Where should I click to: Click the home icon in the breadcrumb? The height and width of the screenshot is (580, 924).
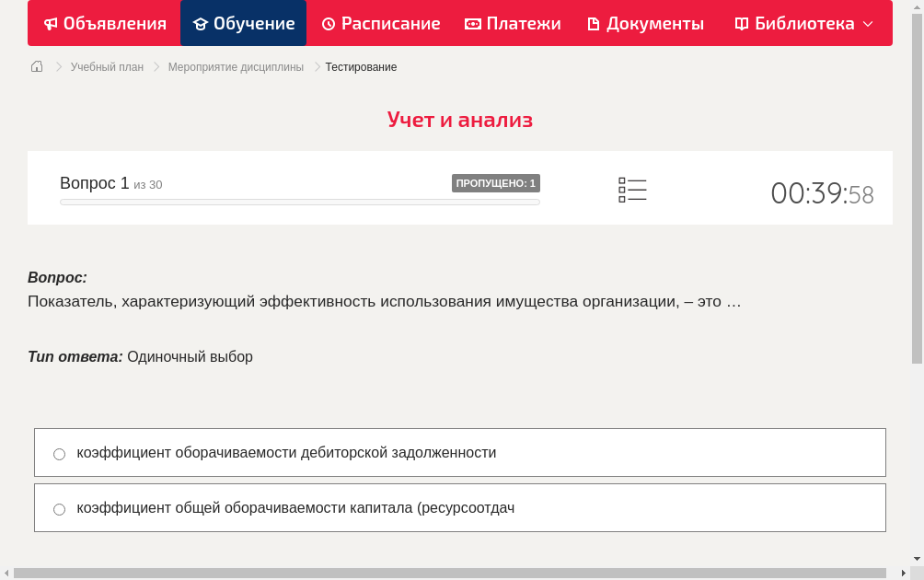36,66
